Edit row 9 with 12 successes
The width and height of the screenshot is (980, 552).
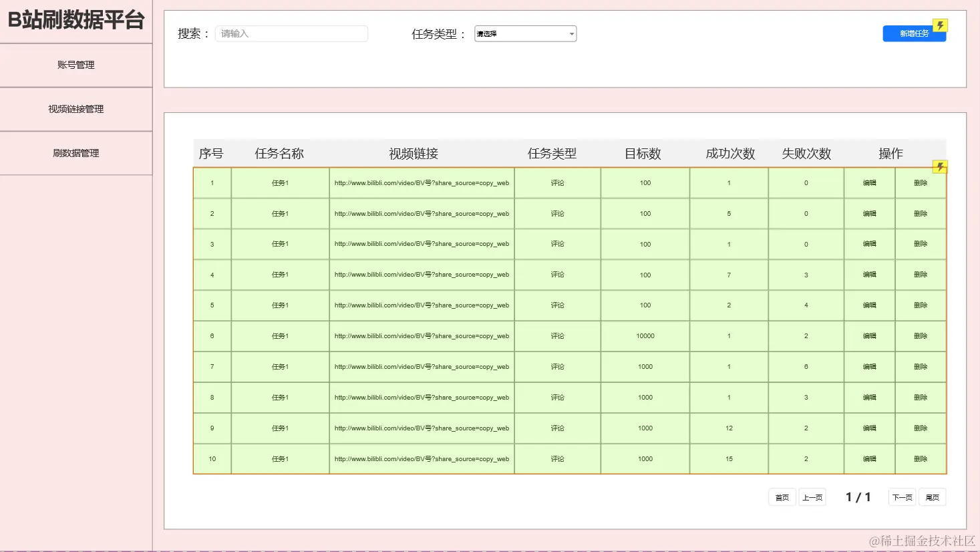(869, 428)
